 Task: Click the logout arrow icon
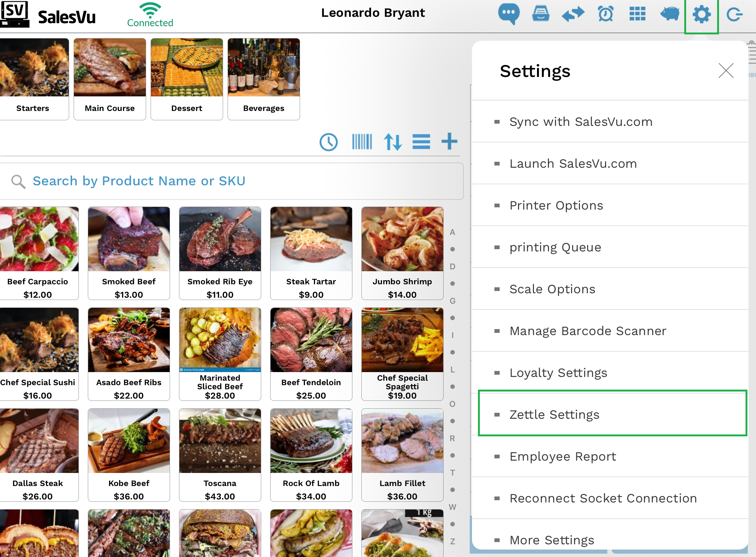734,15
